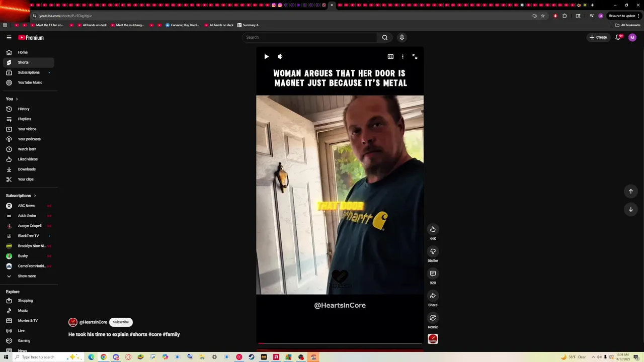The height and width of the screenshot is (362, 644).
Task: Open Your podcasts
Action: [29, 139]
